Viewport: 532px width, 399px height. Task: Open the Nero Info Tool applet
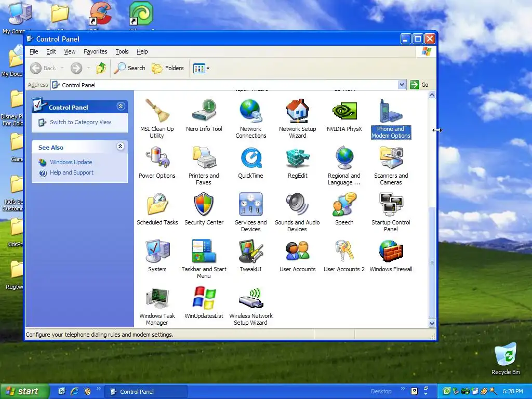[204, 115]
